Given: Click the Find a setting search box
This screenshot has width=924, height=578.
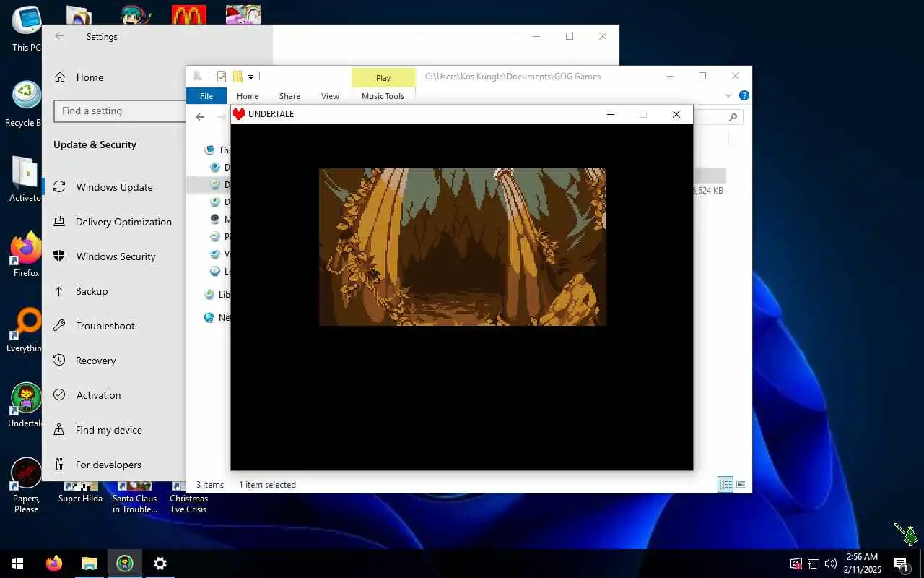Looking at the screenshot, I should [120, 111].
